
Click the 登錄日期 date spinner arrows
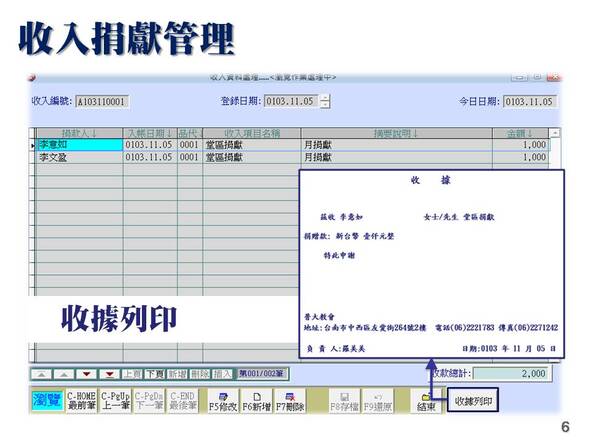[x=325, y=101]
